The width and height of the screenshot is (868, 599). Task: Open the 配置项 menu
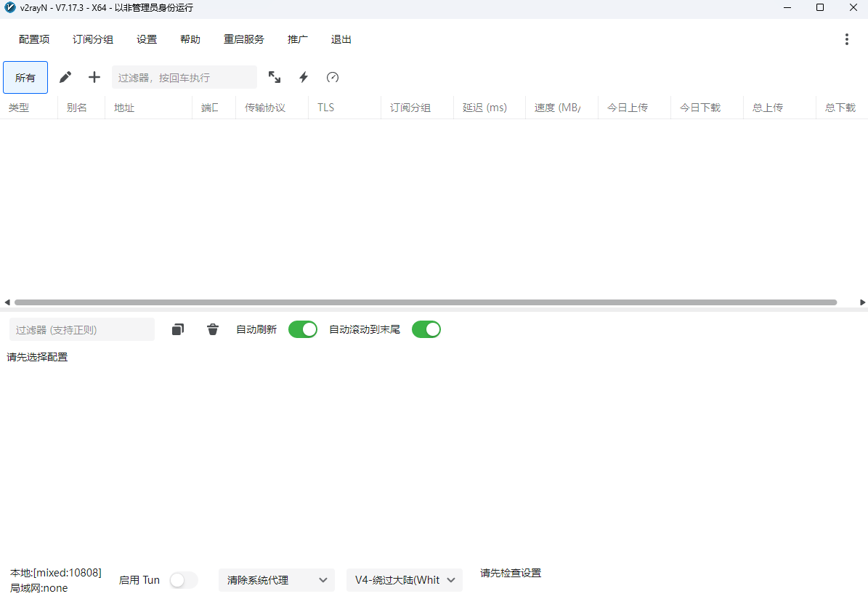34,39
